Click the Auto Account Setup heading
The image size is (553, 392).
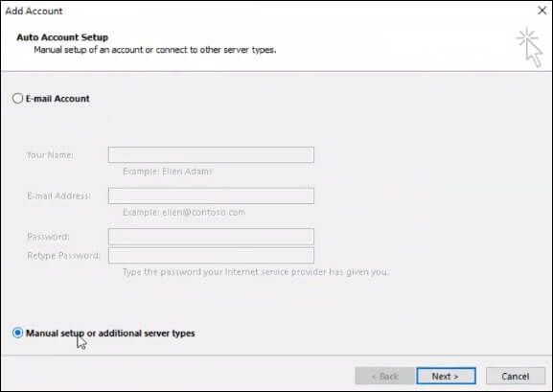(x=62, y=37)
